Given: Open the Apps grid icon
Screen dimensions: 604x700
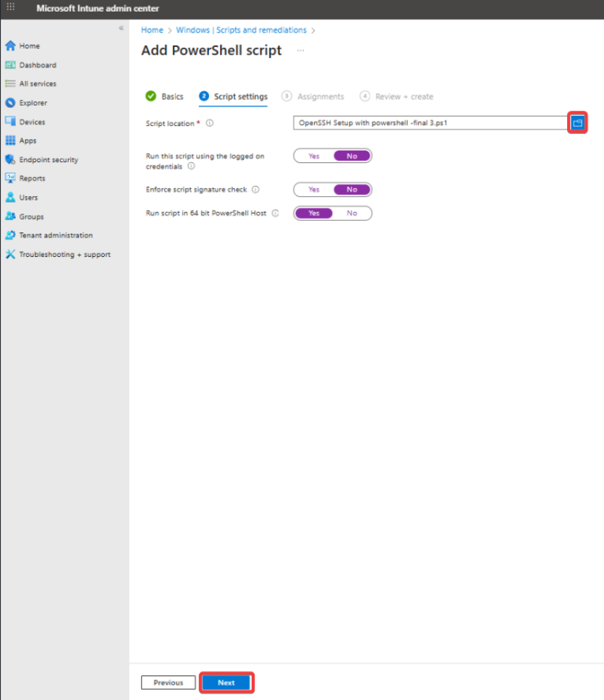Looking at the screenshot, I should 10,140.
